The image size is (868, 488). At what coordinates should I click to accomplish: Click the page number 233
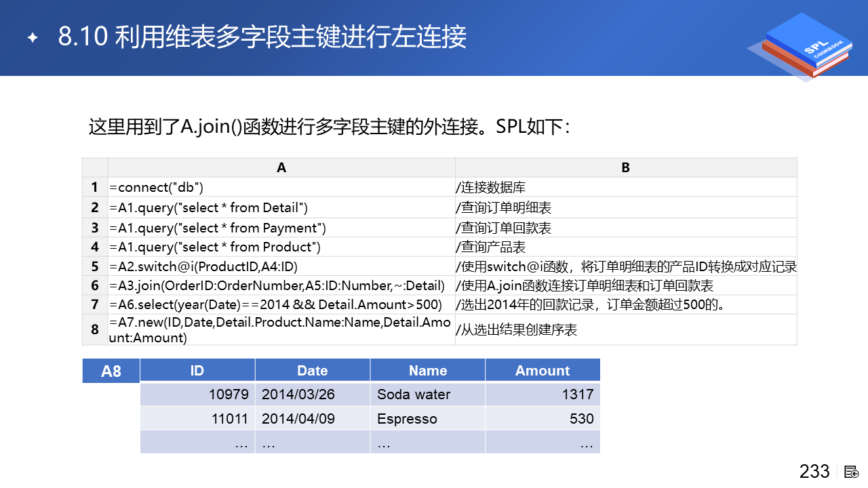[x=814, y=471]
